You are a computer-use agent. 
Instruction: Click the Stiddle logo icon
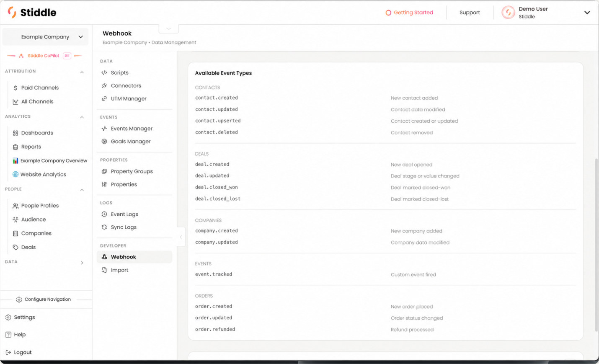12,12
